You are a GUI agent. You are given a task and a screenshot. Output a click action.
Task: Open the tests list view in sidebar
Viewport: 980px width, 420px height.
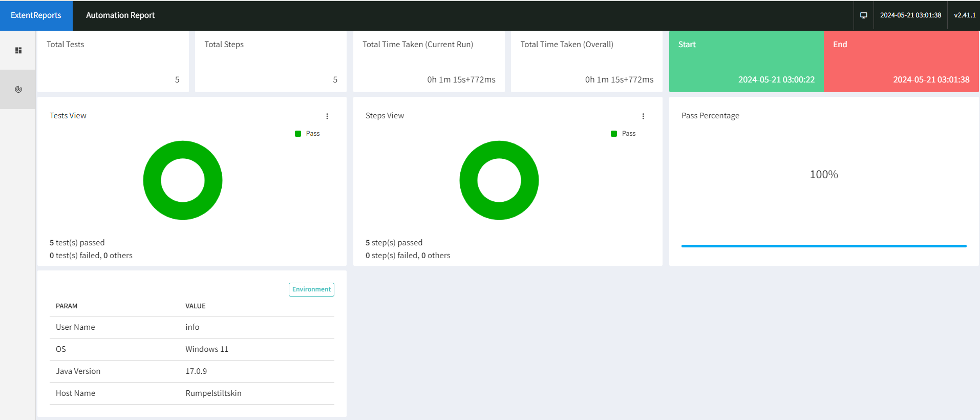tap(18, 50)
